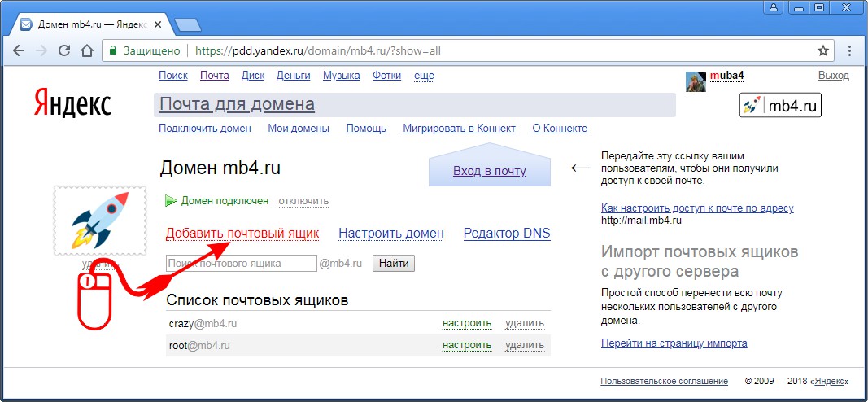Log out via the Выход link
The width and height of the screenshot is (868, 402).
pyautogui.click(x=833, y=76)
